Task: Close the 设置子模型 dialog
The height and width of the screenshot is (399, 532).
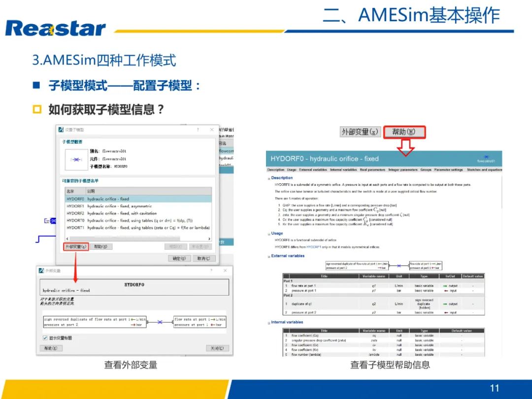Action: [212, 130]
